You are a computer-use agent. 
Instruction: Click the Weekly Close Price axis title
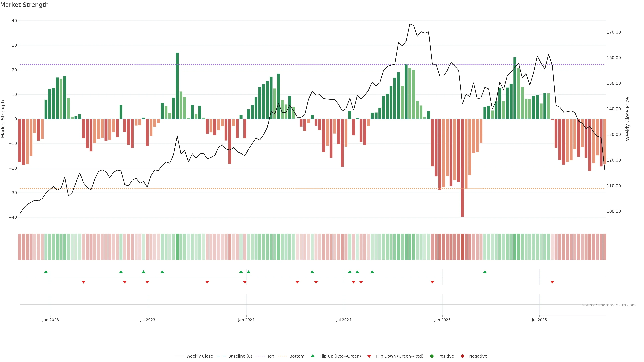(x=628, y=119)
